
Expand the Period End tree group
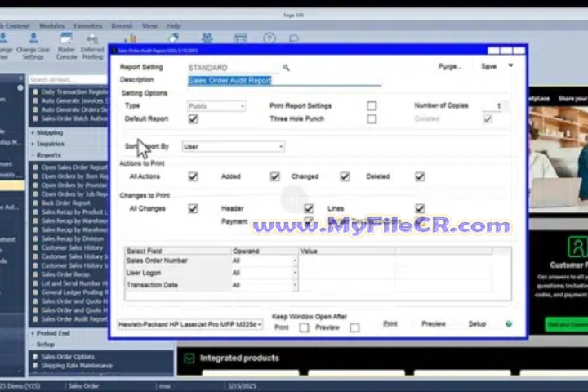tap(33, 333)
